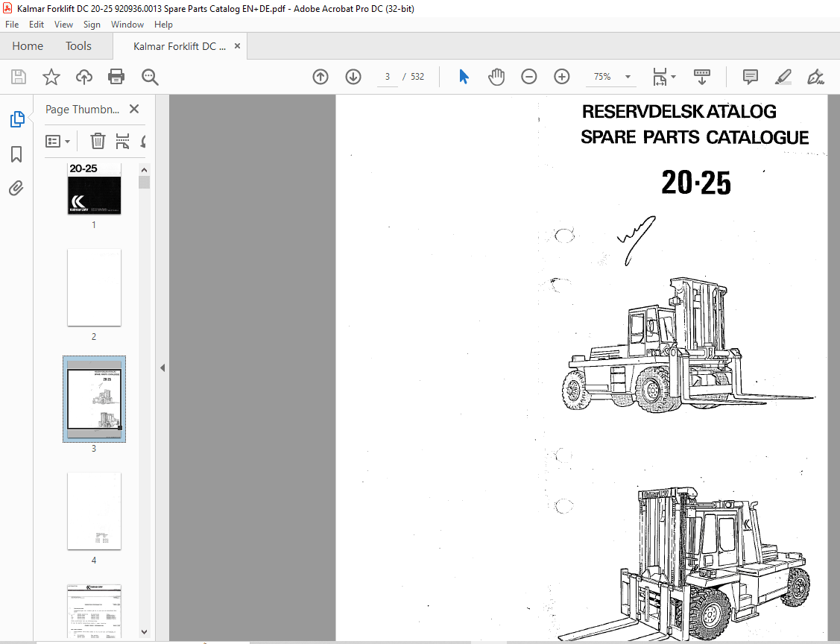The width and height of the screenshot is (840, 644).
Task: Jump to previous page arrow
Action: (x=320, y=76)
